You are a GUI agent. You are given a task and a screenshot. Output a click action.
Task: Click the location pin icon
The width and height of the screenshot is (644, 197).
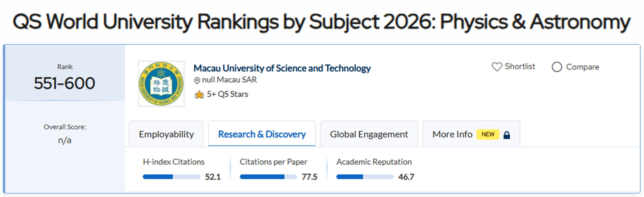(197, 81)
